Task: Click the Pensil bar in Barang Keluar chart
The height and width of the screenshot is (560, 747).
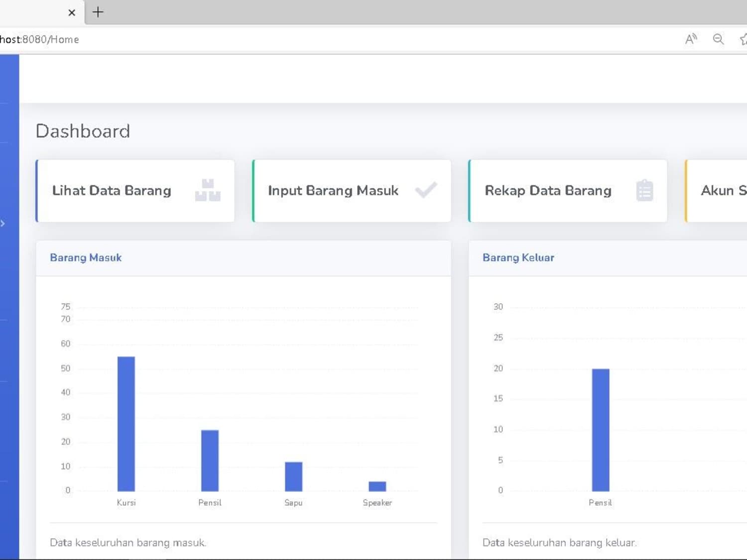Action: coord(601,430)
